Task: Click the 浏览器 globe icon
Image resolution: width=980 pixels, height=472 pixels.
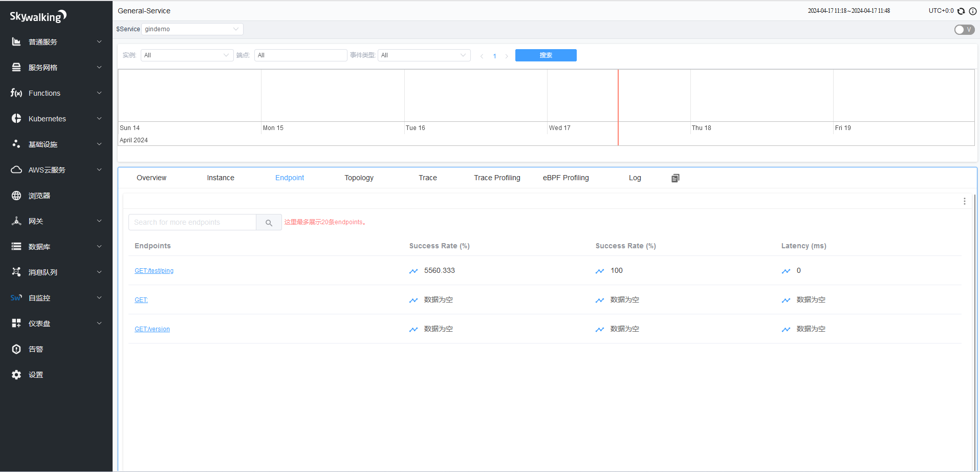Action: (16, 195)
